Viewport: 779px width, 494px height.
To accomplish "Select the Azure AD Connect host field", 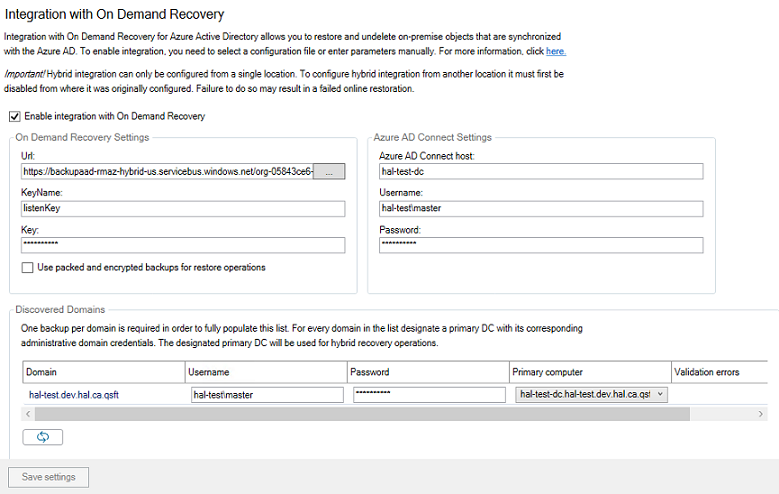I will tap(540, 172).
